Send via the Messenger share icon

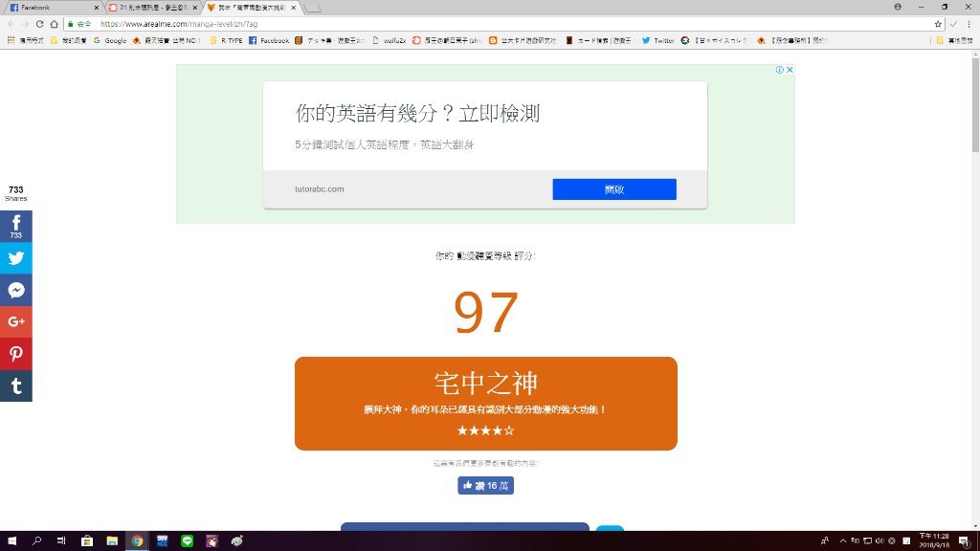16,290
